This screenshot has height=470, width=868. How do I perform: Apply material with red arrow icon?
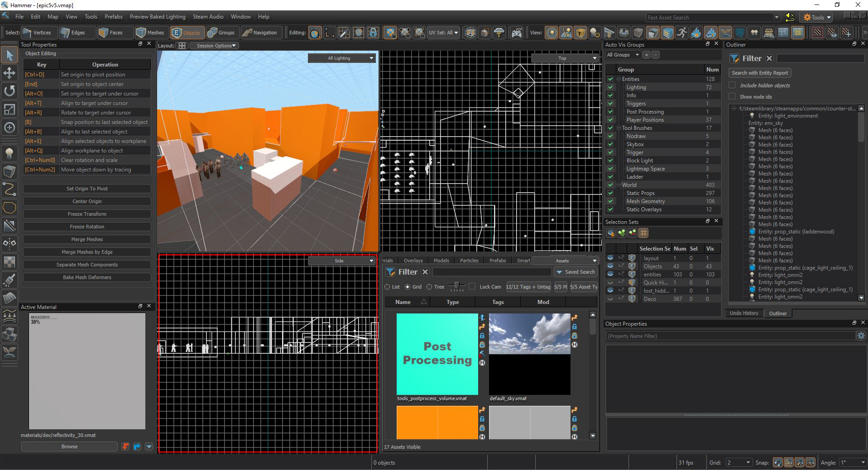[125, 446]
